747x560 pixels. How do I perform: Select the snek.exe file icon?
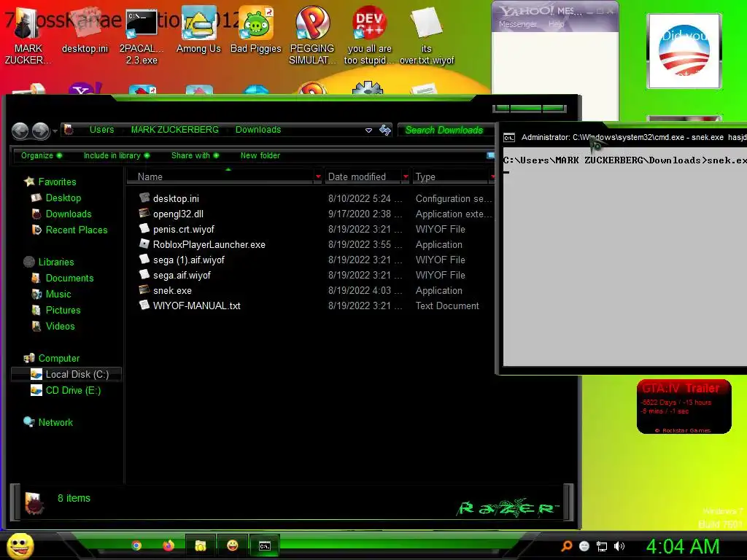click(x=144, y=290)
